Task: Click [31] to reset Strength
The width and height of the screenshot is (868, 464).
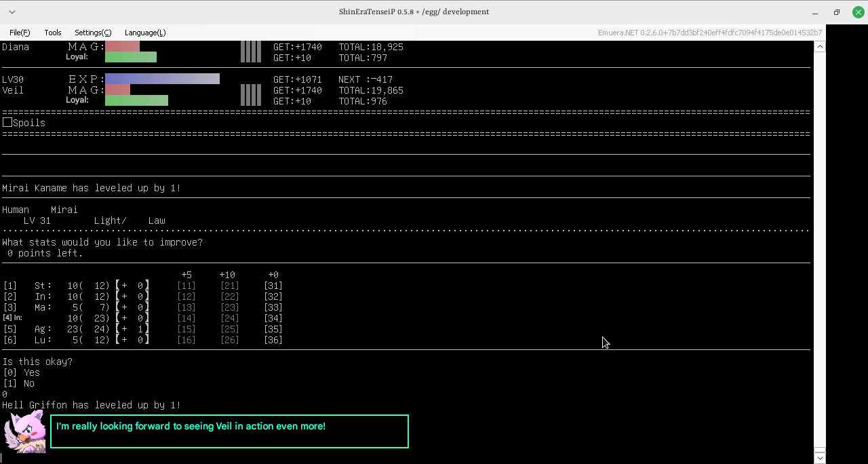Action: 273,286
